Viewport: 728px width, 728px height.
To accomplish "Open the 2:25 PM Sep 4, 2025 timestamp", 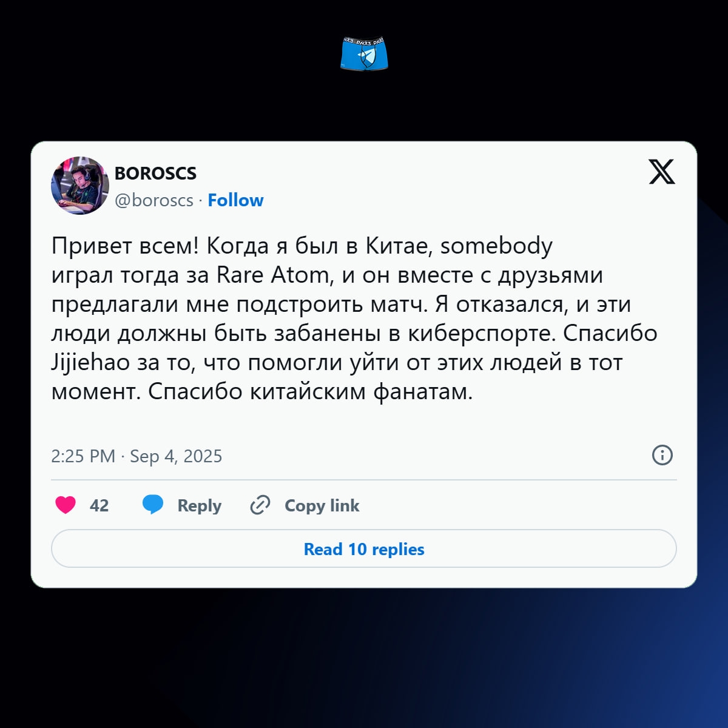I will click(136, 456).
